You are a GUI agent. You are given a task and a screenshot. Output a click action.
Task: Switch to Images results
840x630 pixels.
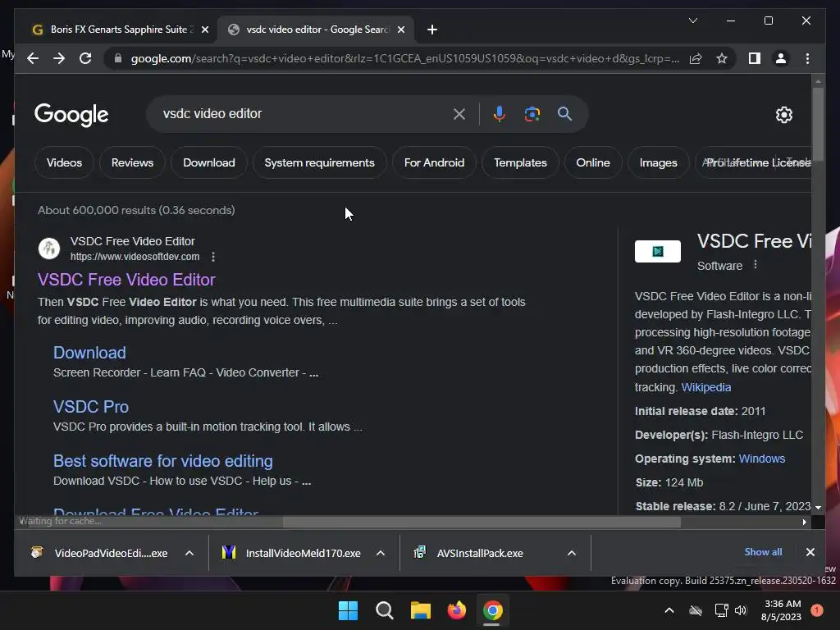tap(658, 163)
